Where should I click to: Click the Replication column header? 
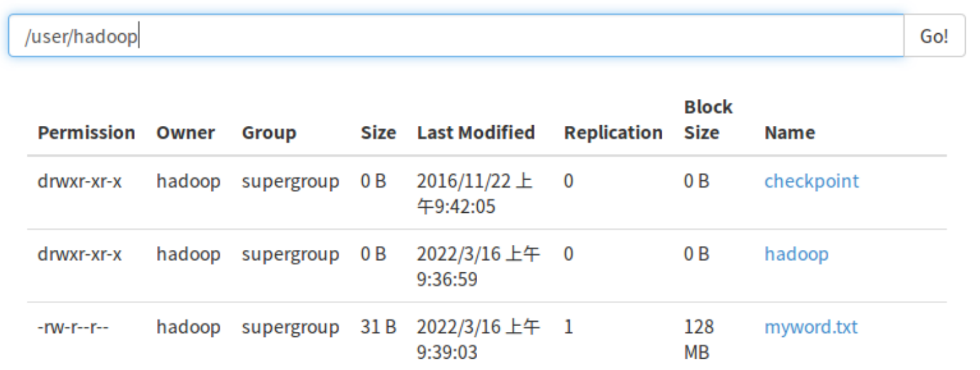613,133
